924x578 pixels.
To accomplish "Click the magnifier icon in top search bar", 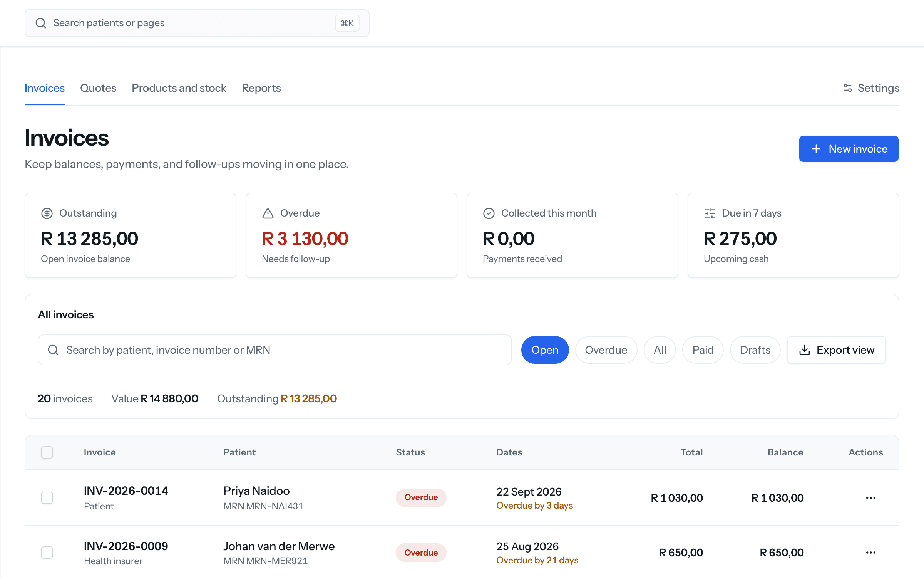I will (x=41, y=23).
